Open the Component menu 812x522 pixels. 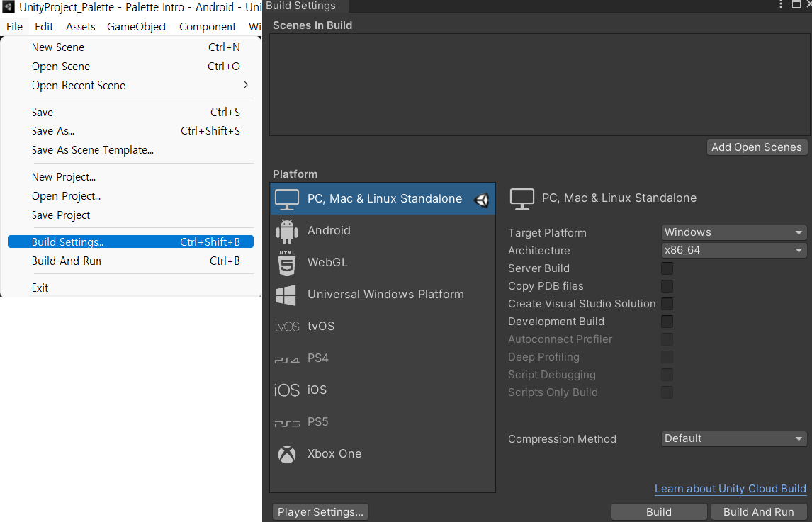(x=207, y=27)
